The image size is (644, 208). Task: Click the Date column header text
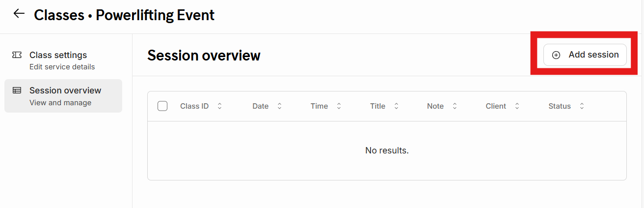point(260,106)
